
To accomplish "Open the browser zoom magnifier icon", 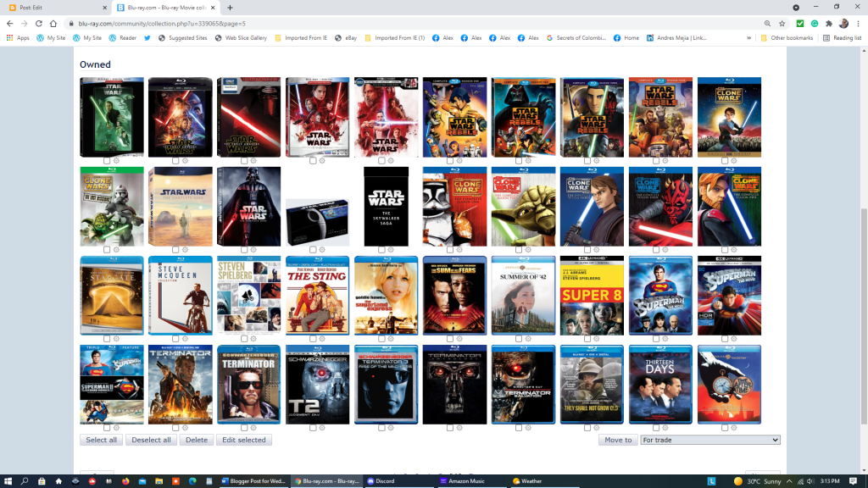I will [x=768, y=24].
